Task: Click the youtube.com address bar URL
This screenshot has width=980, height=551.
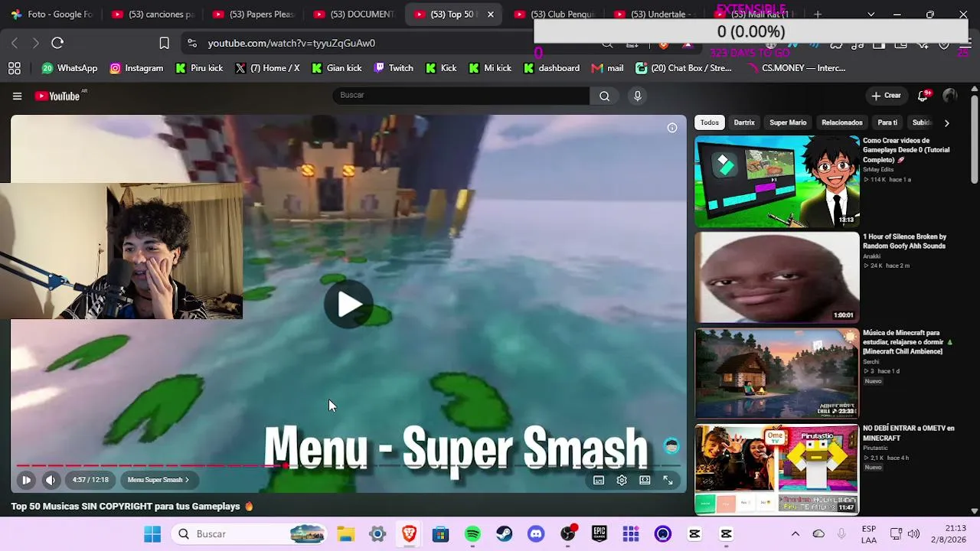Action: coord(292,43)
